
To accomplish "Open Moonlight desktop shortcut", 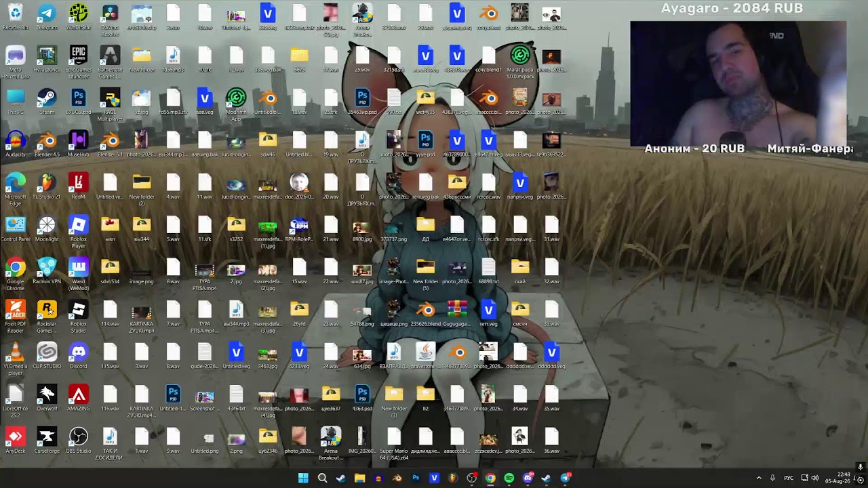I will (x=47, y=229).
